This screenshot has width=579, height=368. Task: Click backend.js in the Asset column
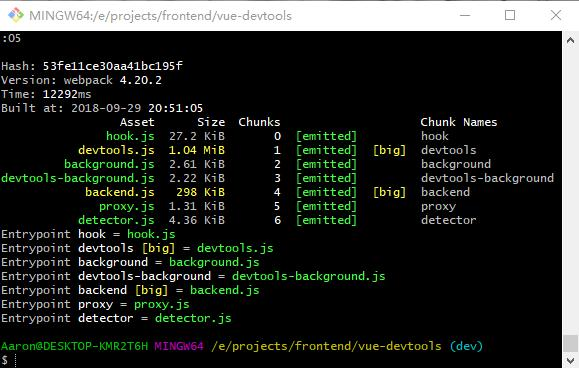click(120, 192)
